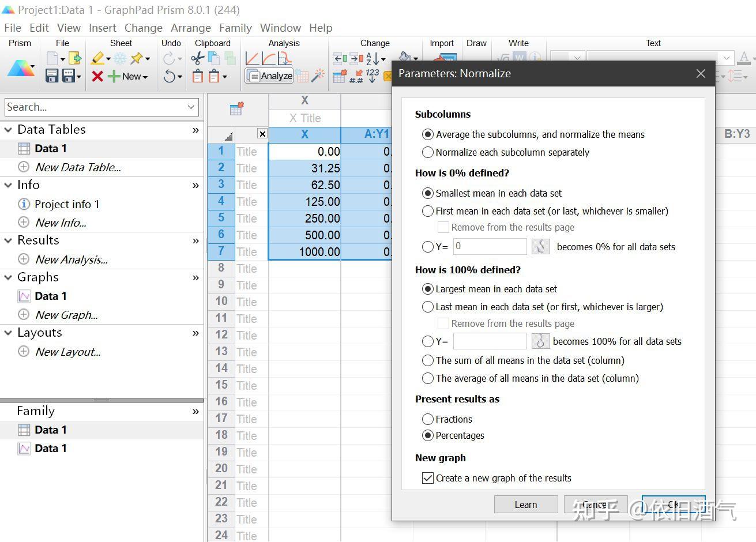
Task: Click the Data Tables double chevron
Action: point(195,130)
